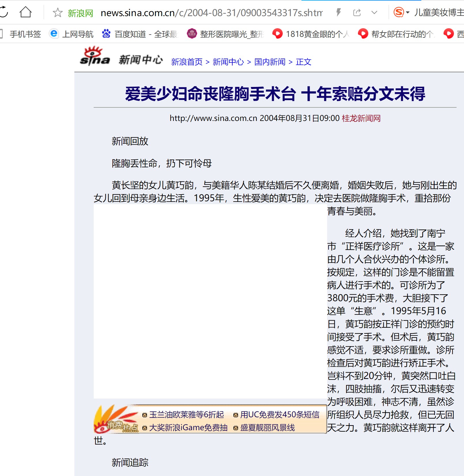Click the Sina logo

coord(95,56)
